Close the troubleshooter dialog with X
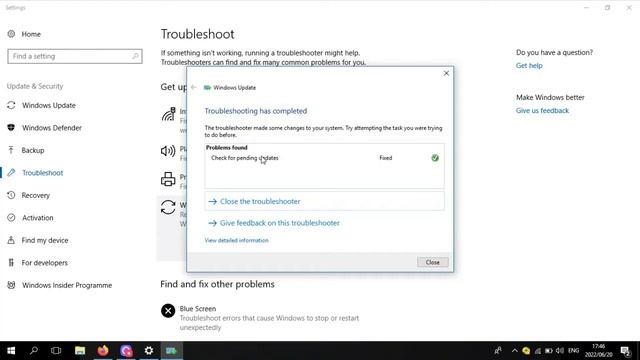Screen dimensions: 640x360 coord(446,73)
